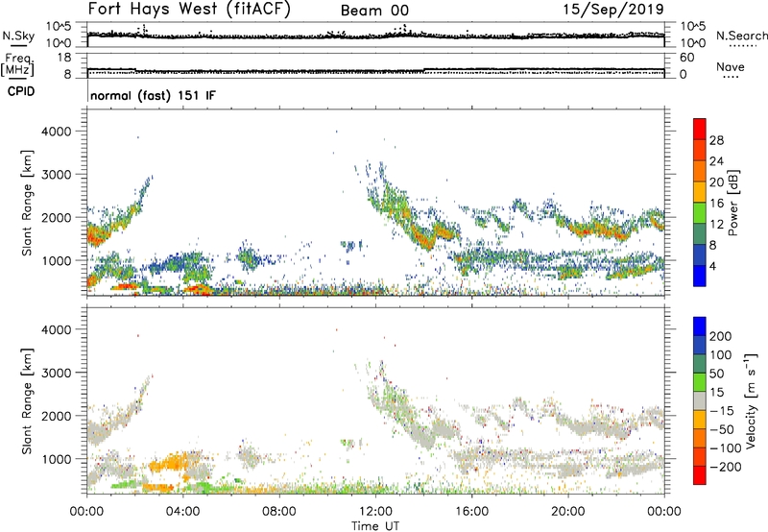
Task: Pick the red top segment of Power colorbar
Action: point(700,130)
